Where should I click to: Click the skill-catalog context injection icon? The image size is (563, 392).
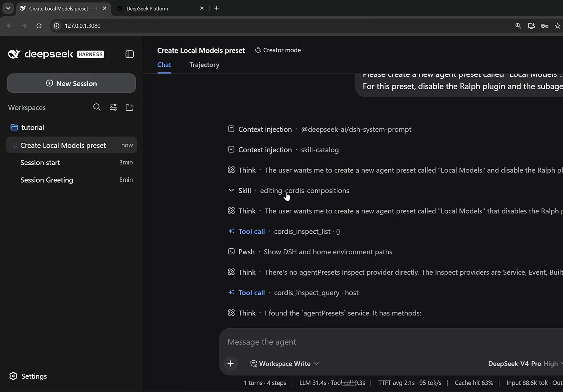click(231, 149)
